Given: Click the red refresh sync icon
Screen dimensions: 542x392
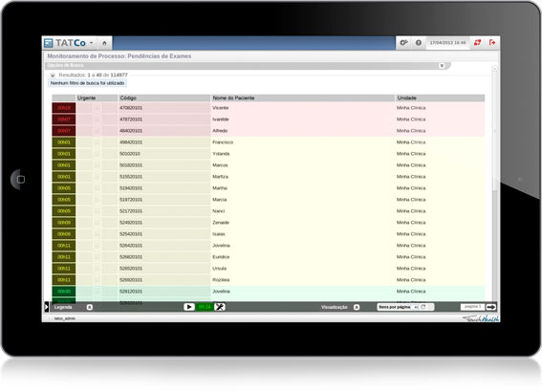Looking at the screenshot, I should [x=477, y=42].
